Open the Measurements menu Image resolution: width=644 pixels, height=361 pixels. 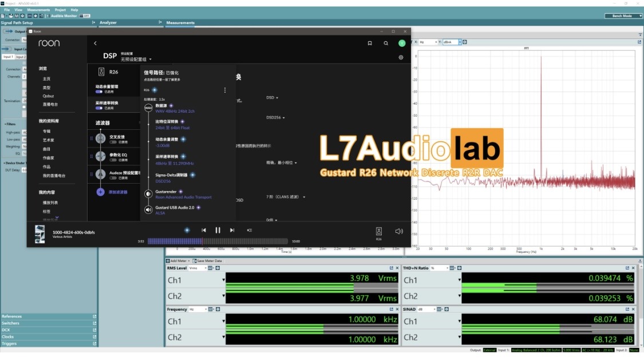(x=38, y=10)
